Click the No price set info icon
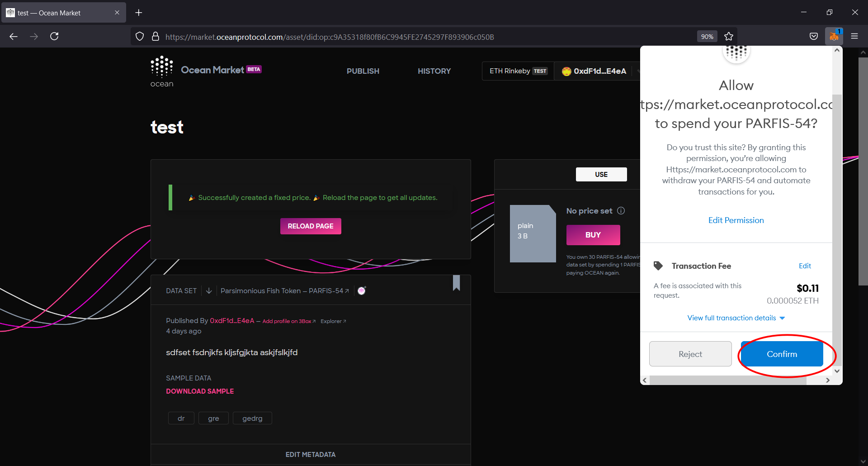 621,211
